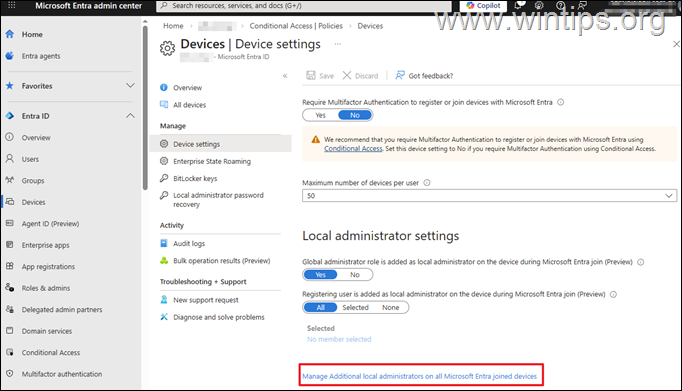This screenshot has width=682, height=391.
Task: Open Overview in Devices menu
Action: [x=187, y=87]
